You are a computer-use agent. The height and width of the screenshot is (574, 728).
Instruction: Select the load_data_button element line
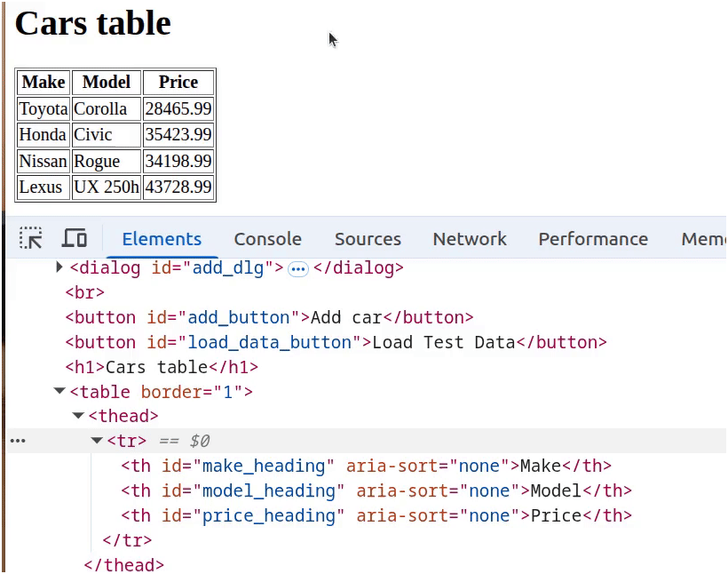[x=336, y=342]
